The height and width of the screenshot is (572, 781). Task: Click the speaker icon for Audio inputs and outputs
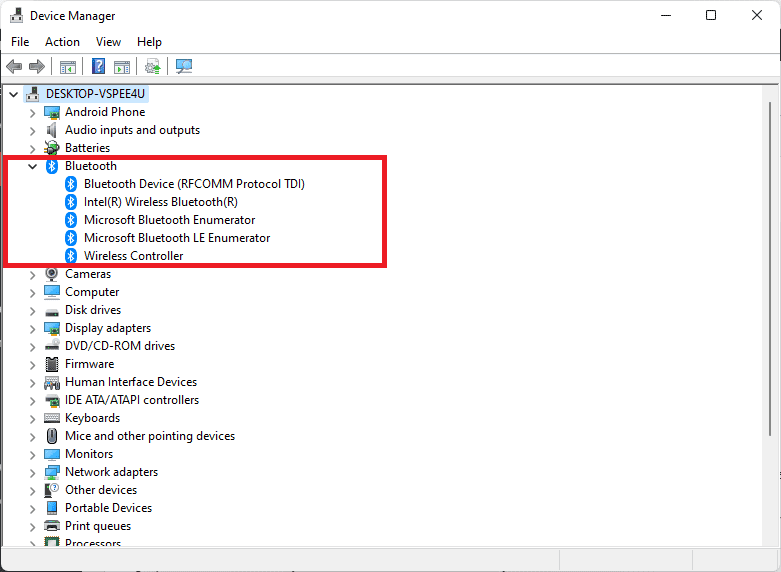51,130
